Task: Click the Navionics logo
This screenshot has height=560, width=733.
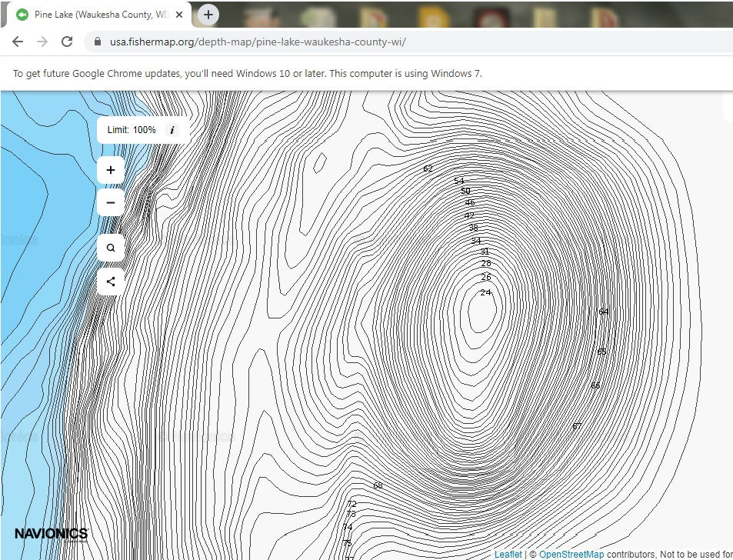Action: (x=52, y=534)
